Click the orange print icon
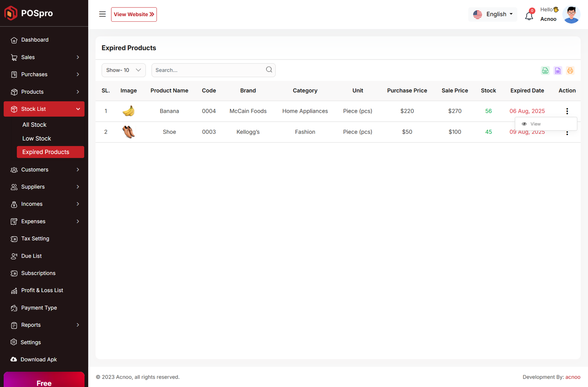 point(570,71)
